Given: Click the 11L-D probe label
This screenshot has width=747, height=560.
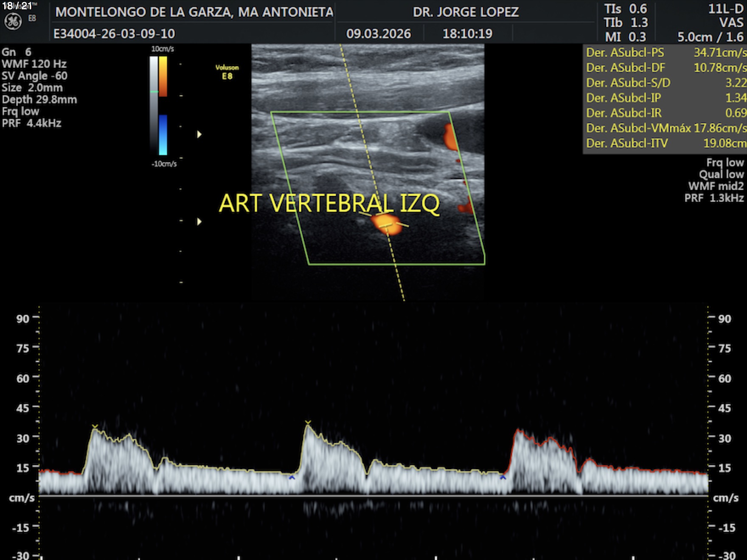Looking at the screenshot, I should click(725, 9).
